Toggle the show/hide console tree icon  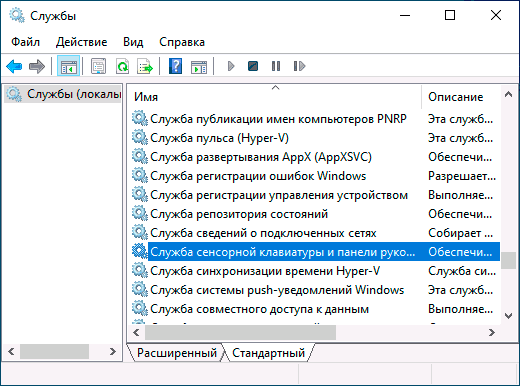click(x=69, y=66)
